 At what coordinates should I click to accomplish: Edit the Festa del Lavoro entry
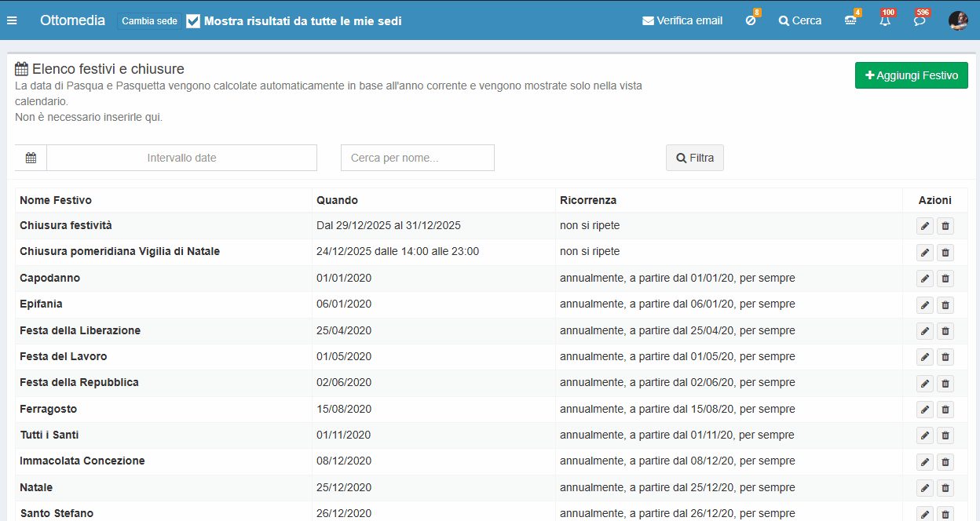click(x=925, y=357)
